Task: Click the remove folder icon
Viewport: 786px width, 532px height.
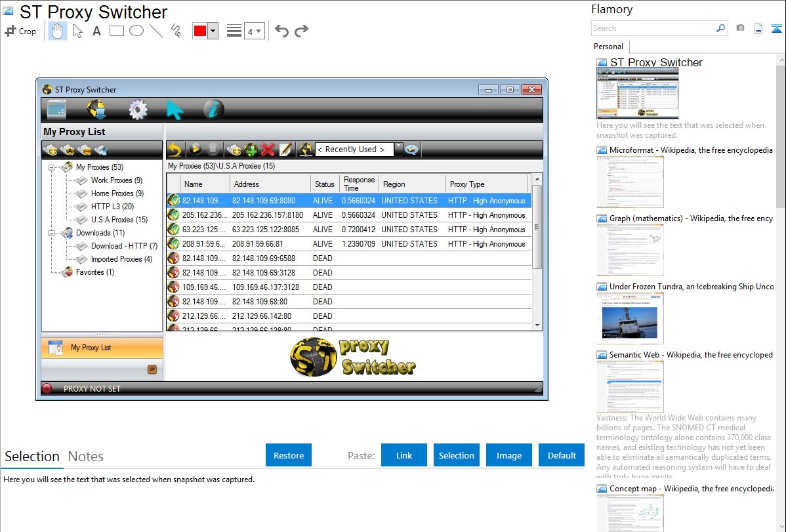Action: point(84,150)
